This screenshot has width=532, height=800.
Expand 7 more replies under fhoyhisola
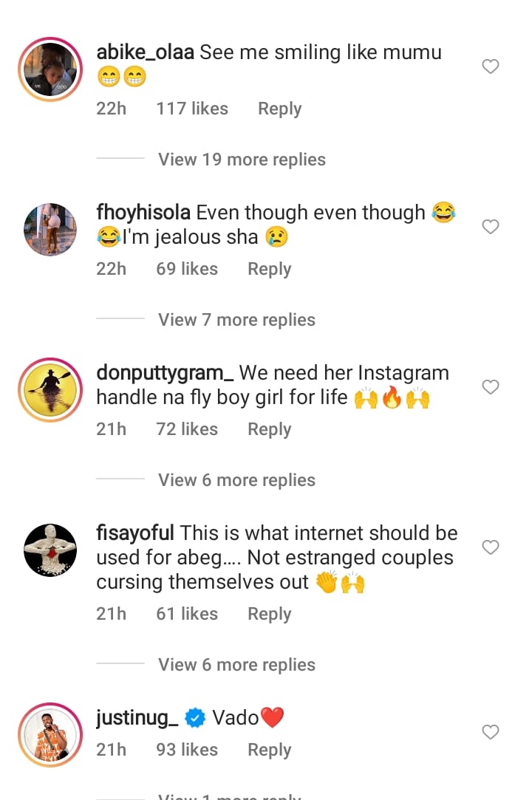tap(236, 320)
